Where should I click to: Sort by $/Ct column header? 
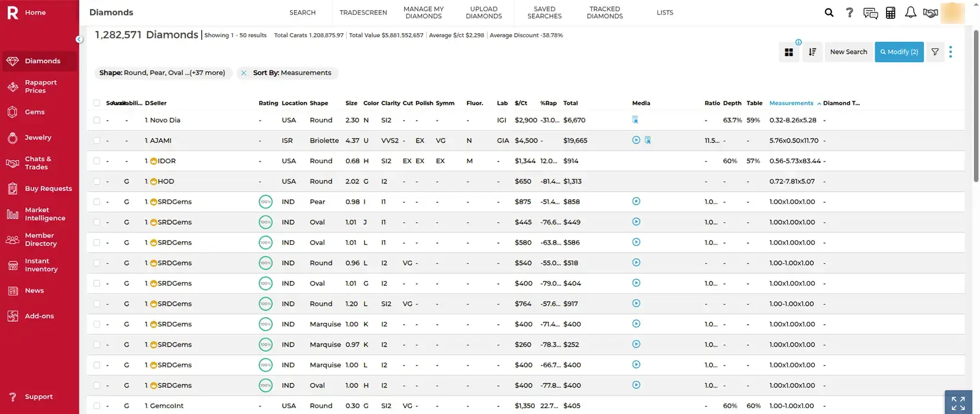pos(521,103)
